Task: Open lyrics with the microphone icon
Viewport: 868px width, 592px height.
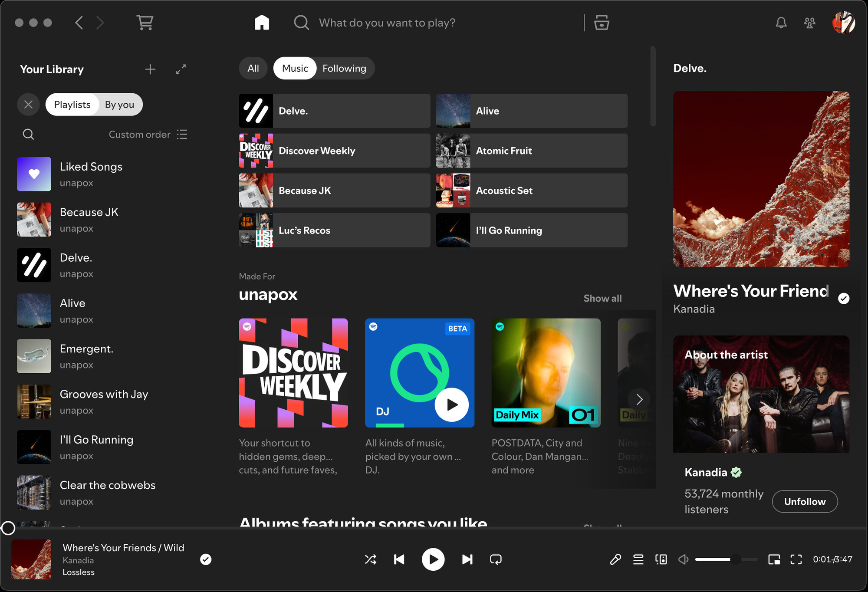Action: click(x=615, y=559)
